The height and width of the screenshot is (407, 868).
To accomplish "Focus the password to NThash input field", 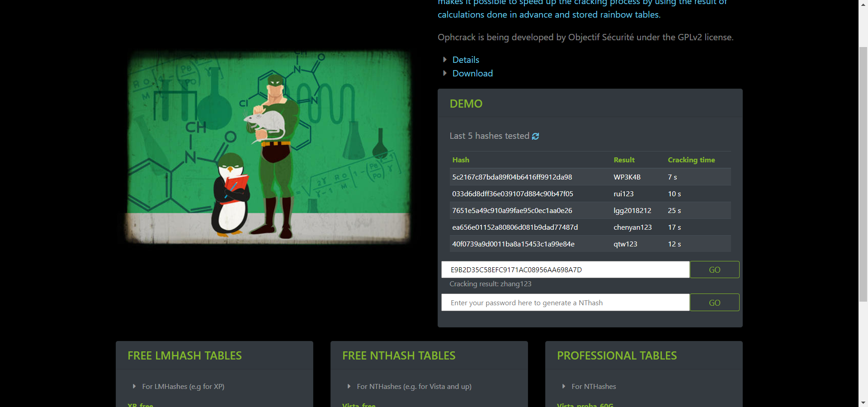I will [566, 303].
